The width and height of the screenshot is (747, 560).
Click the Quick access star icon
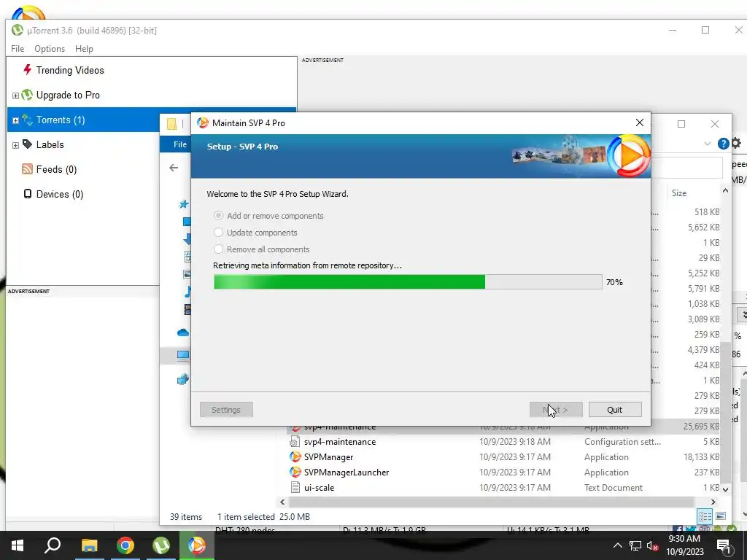pos(184,204)
